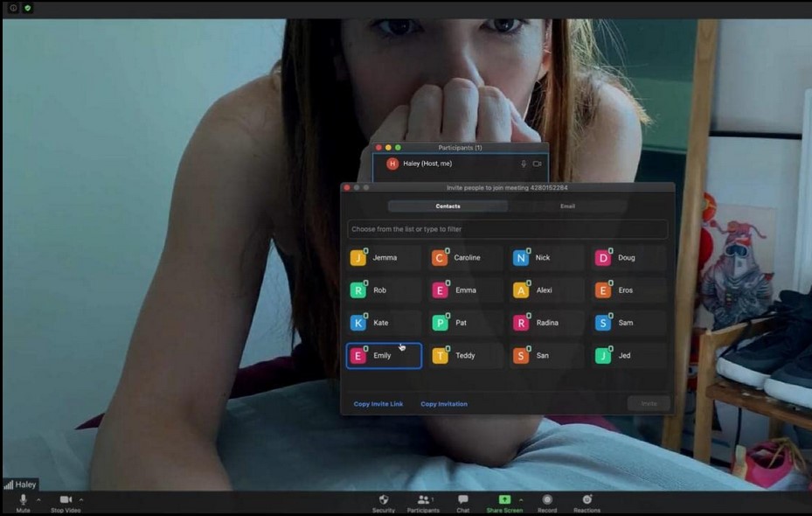Image resolution: width=812 pixels, height=516 pixels.
Task: Click the meeting information icon in the top-left corner
Action: click(x=13, y=8)
